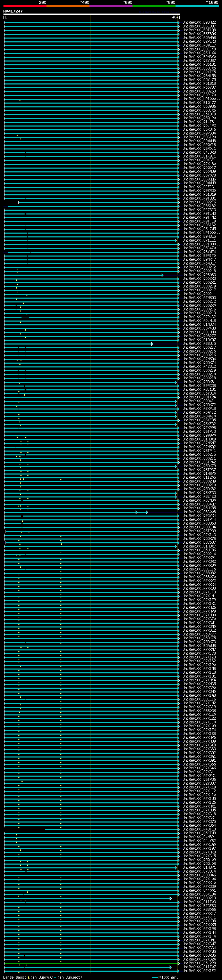Screen dimensions: 222x980
Task: Select the UniRef100_A3E4E3 label
Action: pyautogui.click(x=199, y=497)
